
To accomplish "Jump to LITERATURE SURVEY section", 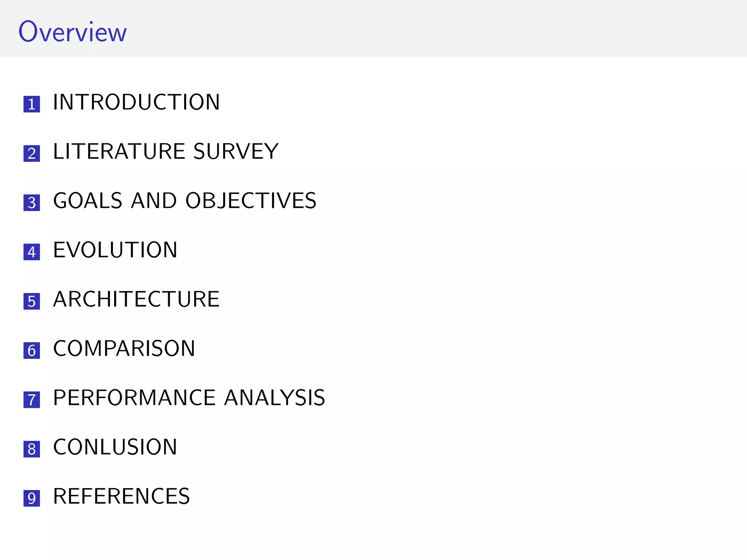I will pyautogui.click(x=166, y=151).
